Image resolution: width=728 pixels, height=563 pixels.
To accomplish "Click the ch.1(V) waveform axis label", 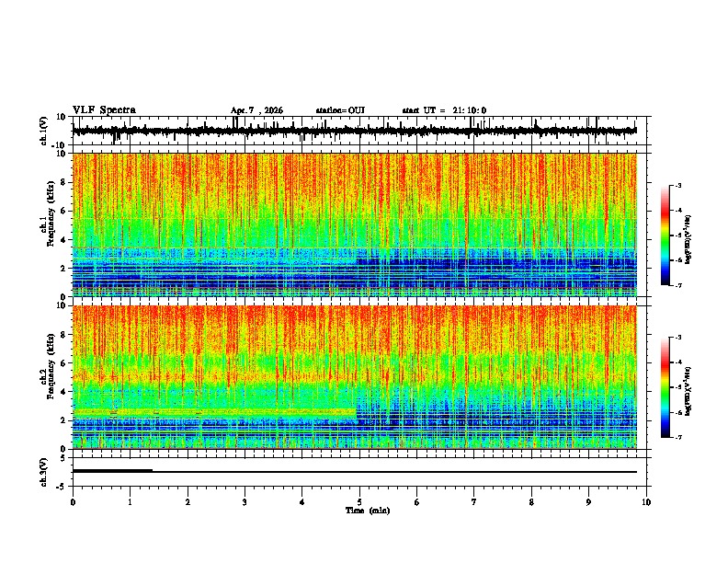I will [x=44, y=131].
